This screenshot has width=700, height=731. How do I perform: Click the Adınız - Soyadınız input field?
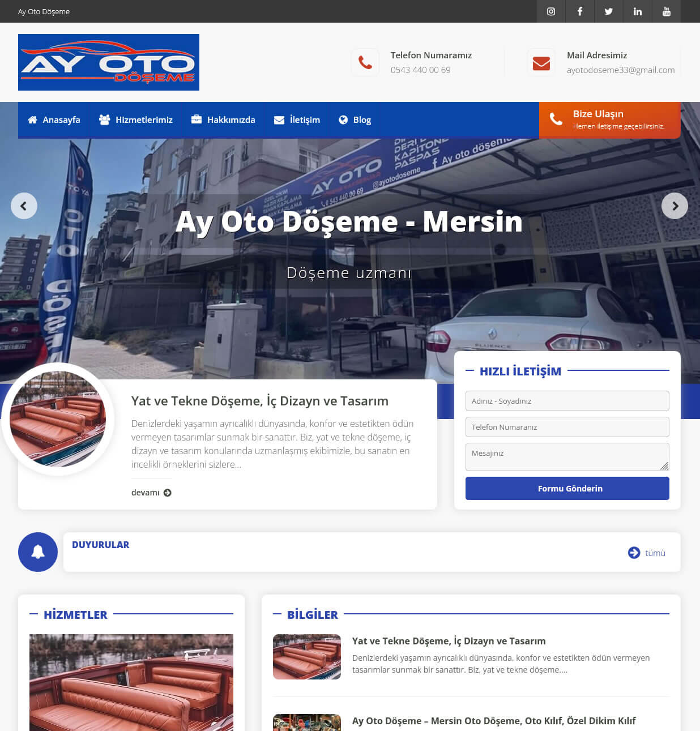tap(567, 400)
